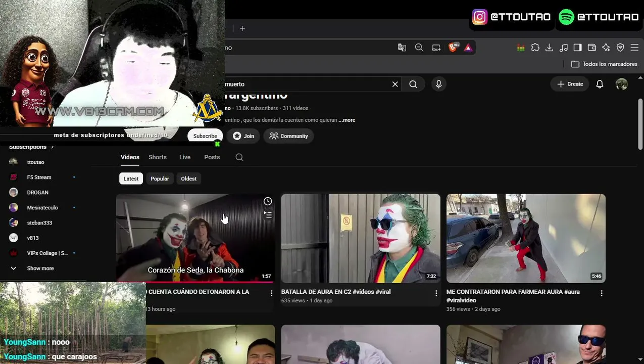Open options menu for BATALLA DE AURA video
Image resolution: width=644 pixels, height=364 pixels.
436,293
